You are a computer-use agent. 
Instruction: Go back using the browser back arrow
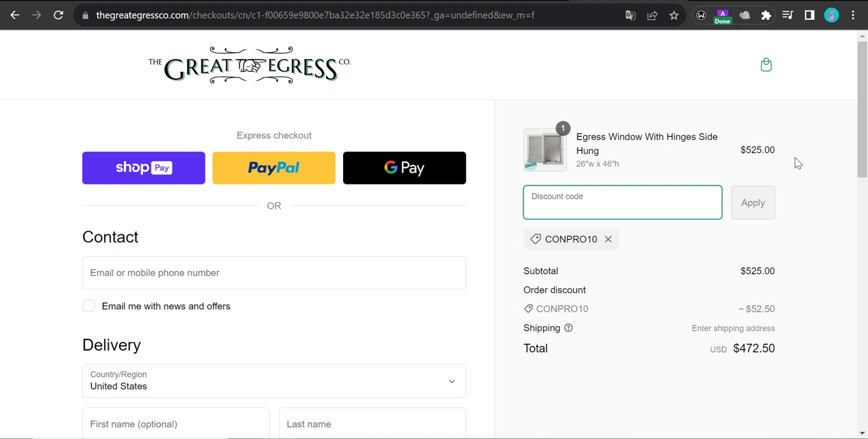(x=15, y=16)
